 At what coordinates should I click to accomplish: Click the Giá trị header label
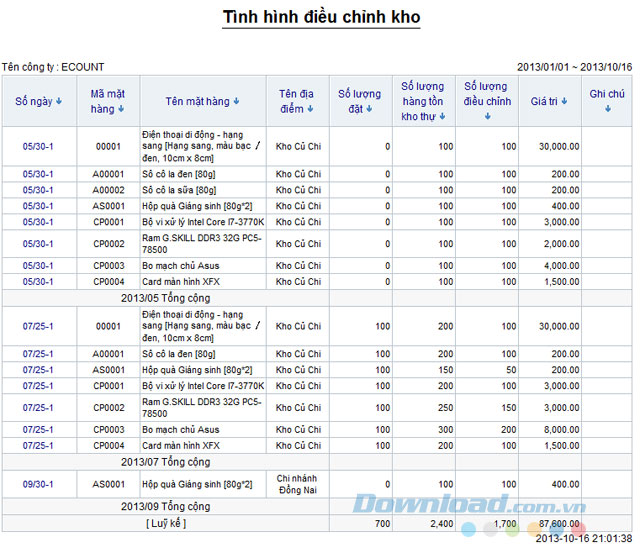click(x=544, y=101)
